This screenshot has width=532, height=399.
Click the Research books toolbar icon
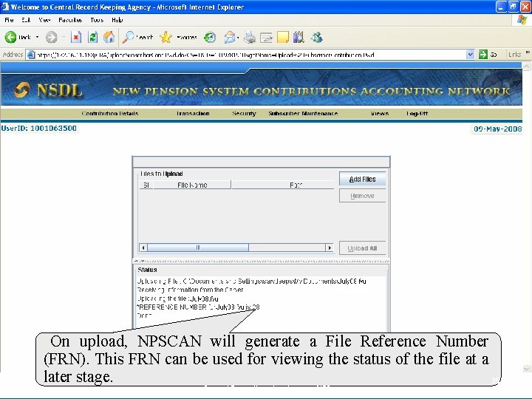click(299, 37)
